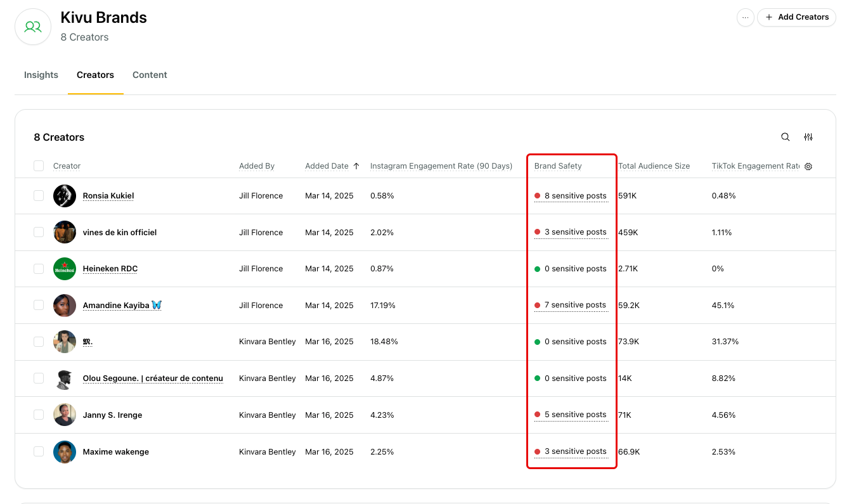This screenshot has width=861, height=504.
Task: Tick the select-all creators checkbox
Action: [x=39, y=166]
